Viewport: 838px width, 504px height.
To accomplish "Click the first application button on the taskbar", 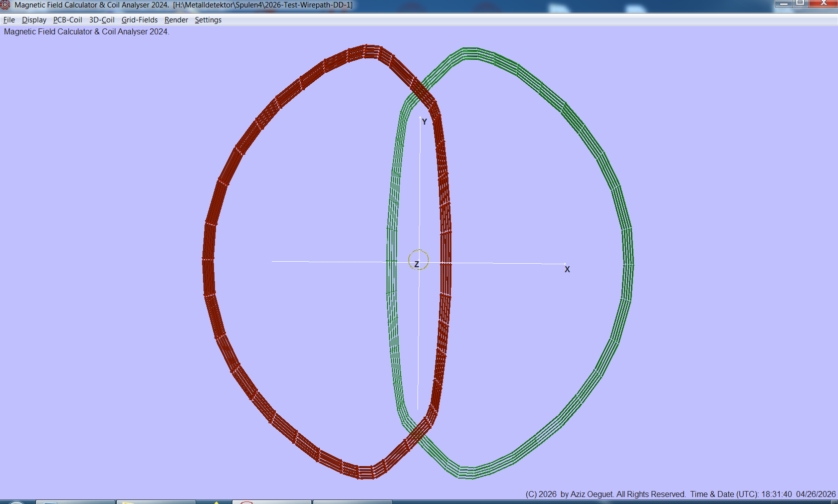I will click(x=75, y=501).
